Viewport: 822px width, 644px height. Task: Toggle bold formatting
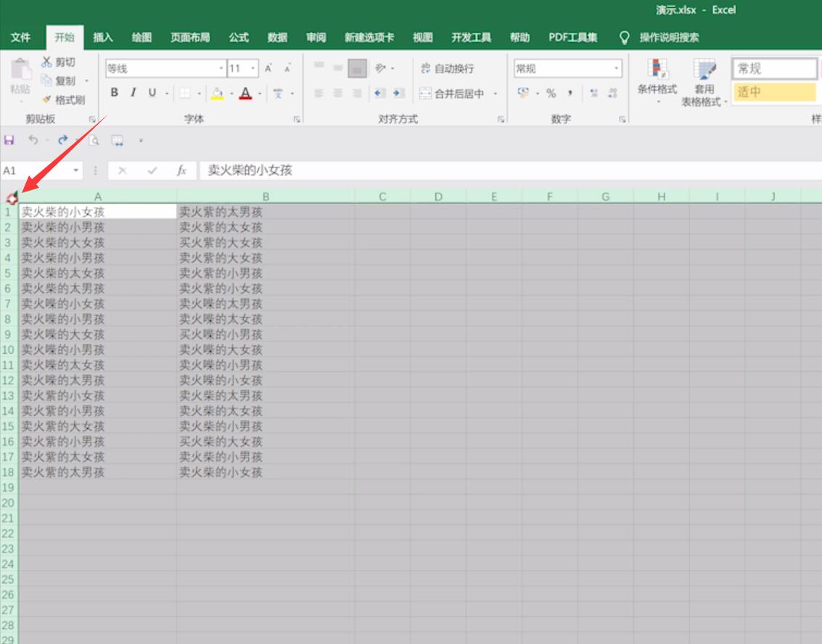pos(115,93)
